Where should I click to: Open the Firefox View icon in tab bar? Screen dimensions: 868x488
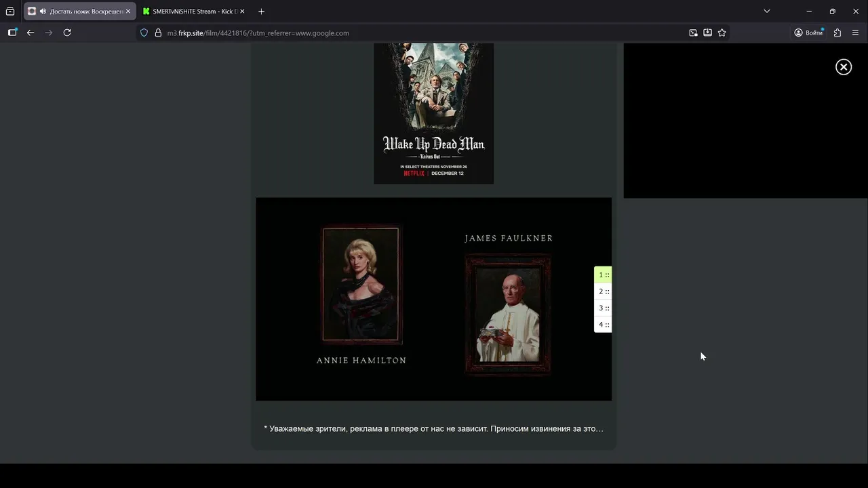click(x=10, y=12)
